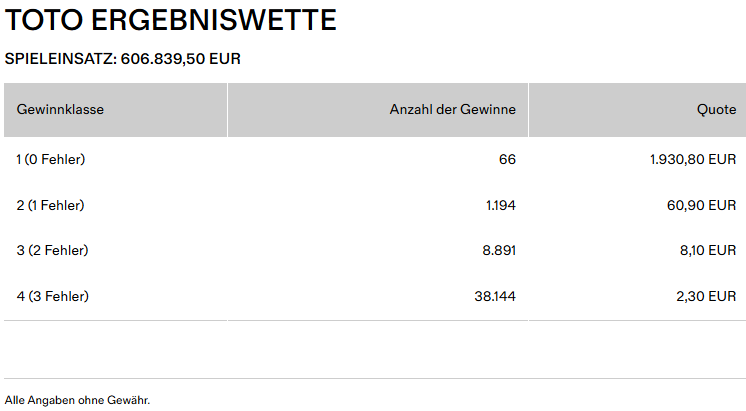This screenshot has height=411, width=746.
Task: Click the winners count 66
Action: [x=506, y=159]
